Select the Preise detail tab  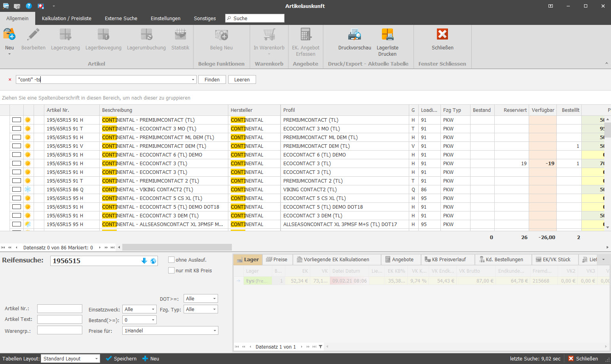[277, 259]
